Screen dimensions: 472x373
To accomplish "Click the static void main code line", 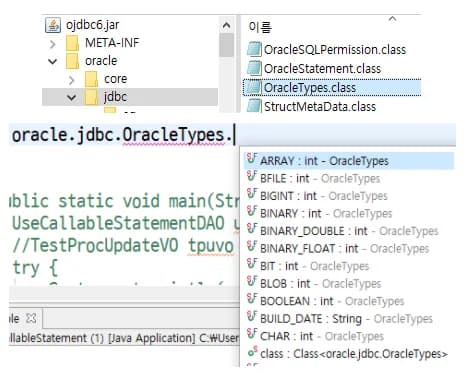I will pos(124,202).
